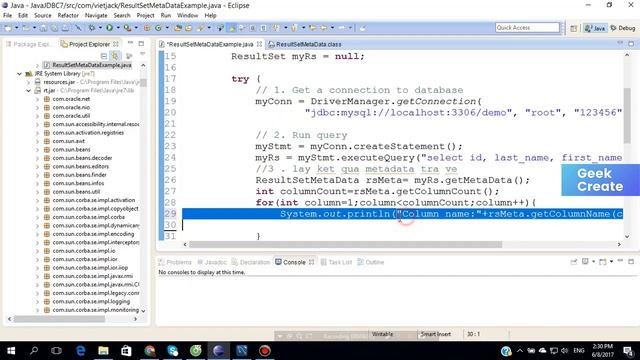Collapse the rt.jar node
640x360 pixels.
pyautogui.click(x=29, y=91)
